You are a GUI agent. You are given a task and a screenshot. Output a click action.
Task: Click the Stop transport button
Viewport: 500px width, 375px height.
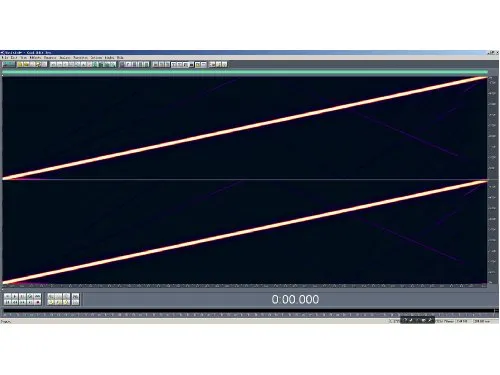7,296
